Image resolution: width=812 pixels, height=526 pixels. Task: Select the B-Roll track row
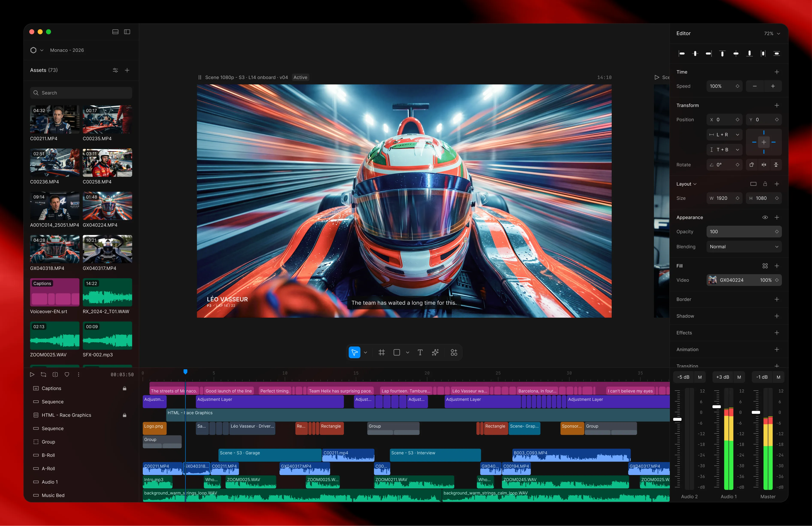81,455
